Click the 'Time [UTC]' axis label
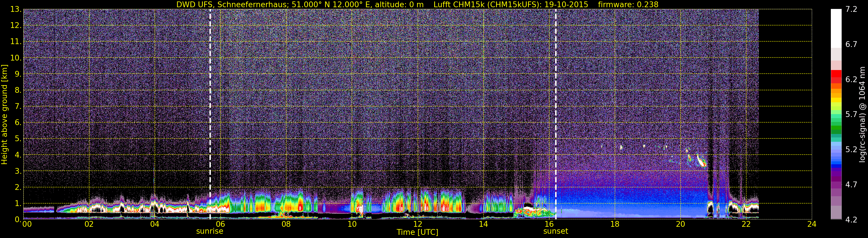868x238 pixels. (x=417, y=232)
